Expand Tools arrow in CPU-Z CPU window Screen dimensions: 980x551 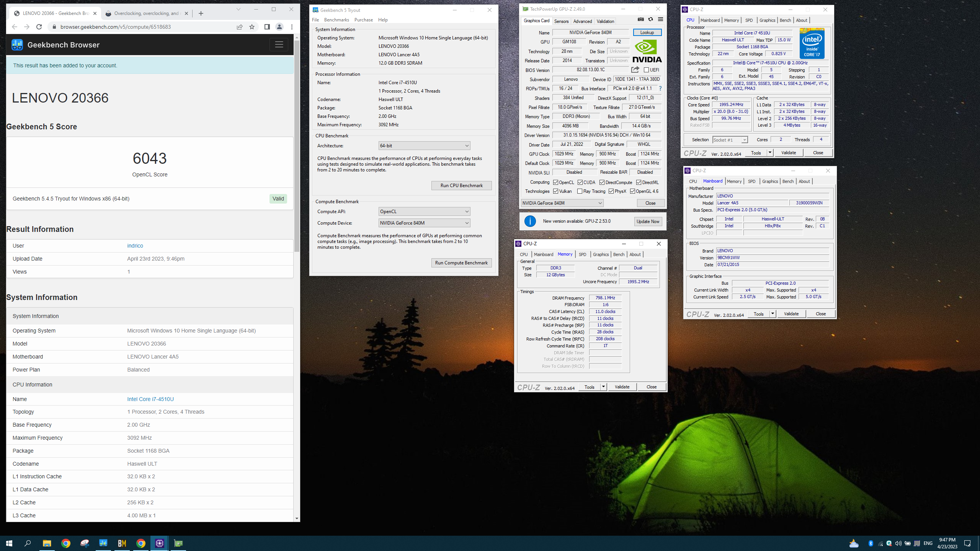click(770, 153)
